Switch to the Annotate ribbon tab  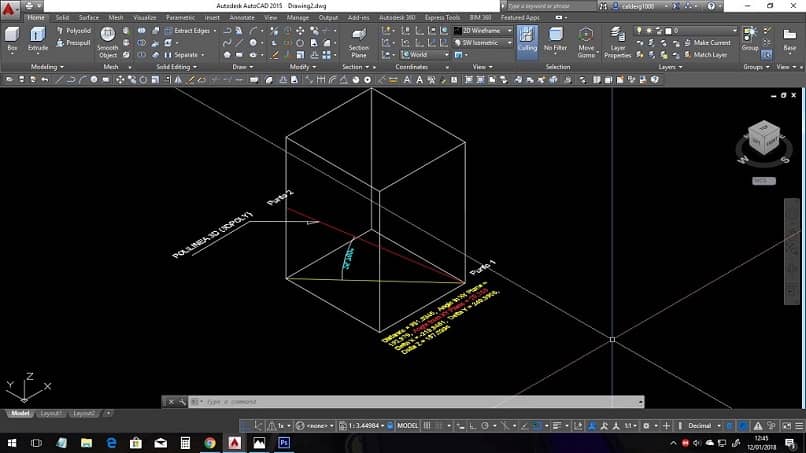point(242,17)
